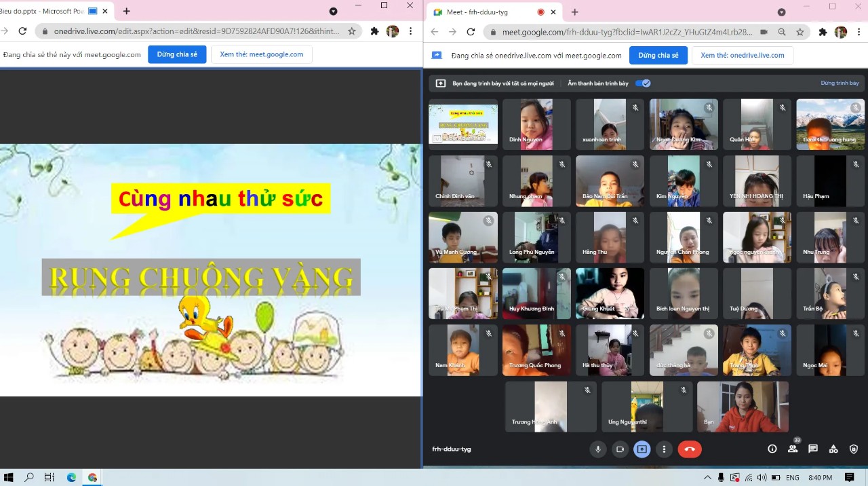Open the meeting details info icon
The height and width of the screenshot is (486, 868).
pos(772,449)
